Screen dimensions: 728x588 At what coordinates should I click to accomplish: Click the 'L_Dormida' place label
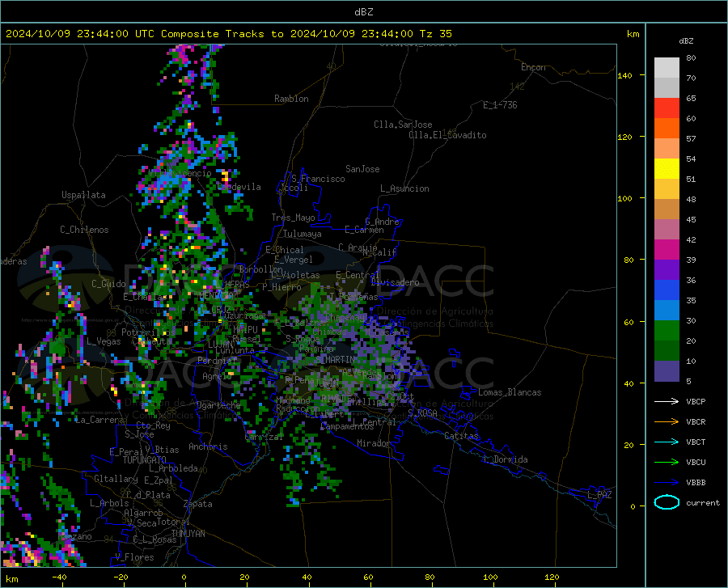[505, 459]
